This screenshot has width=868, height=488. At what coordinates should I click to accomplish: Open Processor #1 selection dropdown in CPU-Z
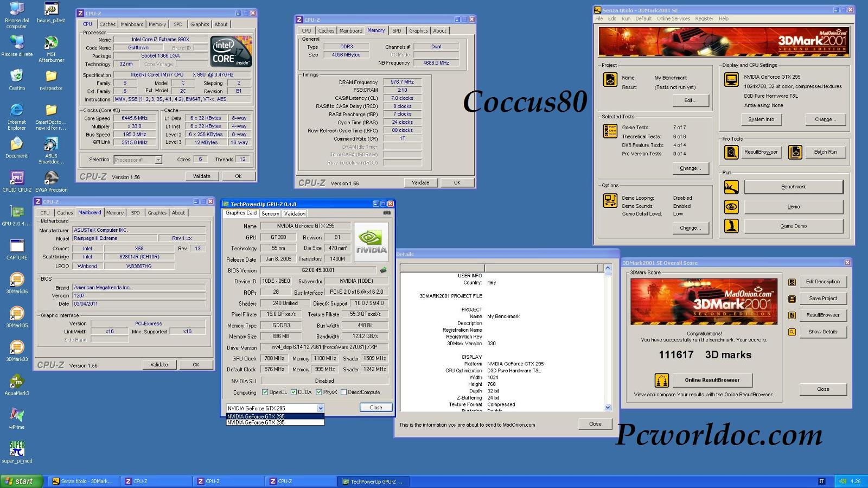point(158,160)
